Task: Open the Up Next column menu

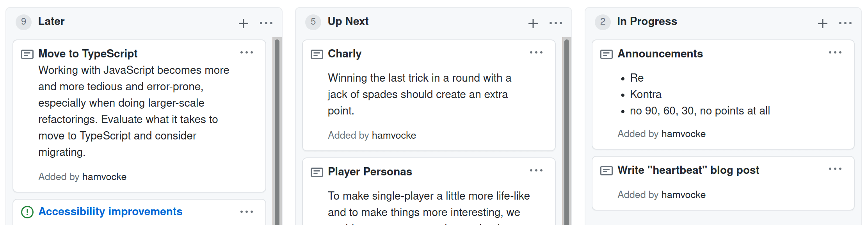Action: [556, 23]
